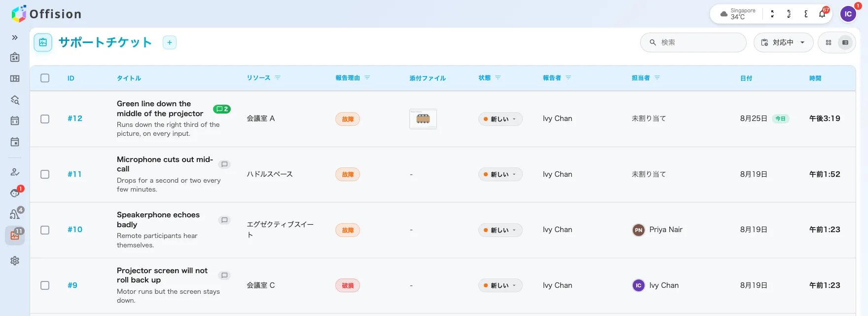The image size is (868, 316).
Task: Open ticket link #10
Action: tap(75, 230)
